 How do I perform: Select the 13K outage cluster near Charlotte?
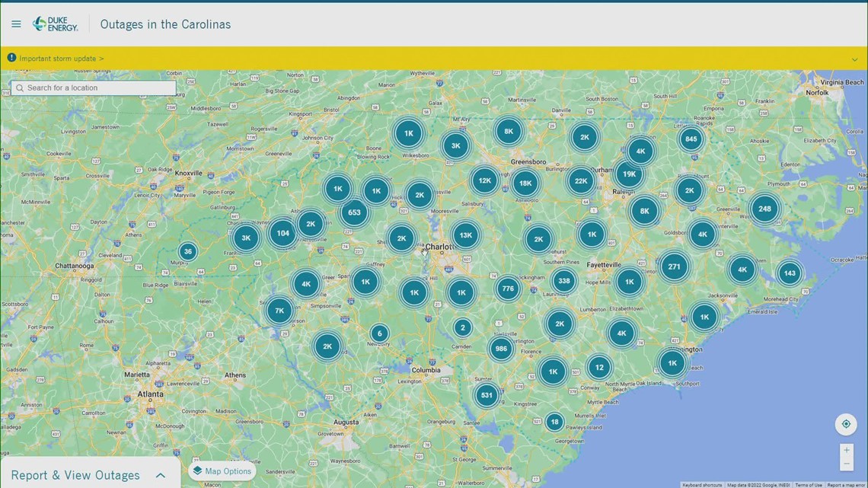pyautogui.click(x=464, y=235)
